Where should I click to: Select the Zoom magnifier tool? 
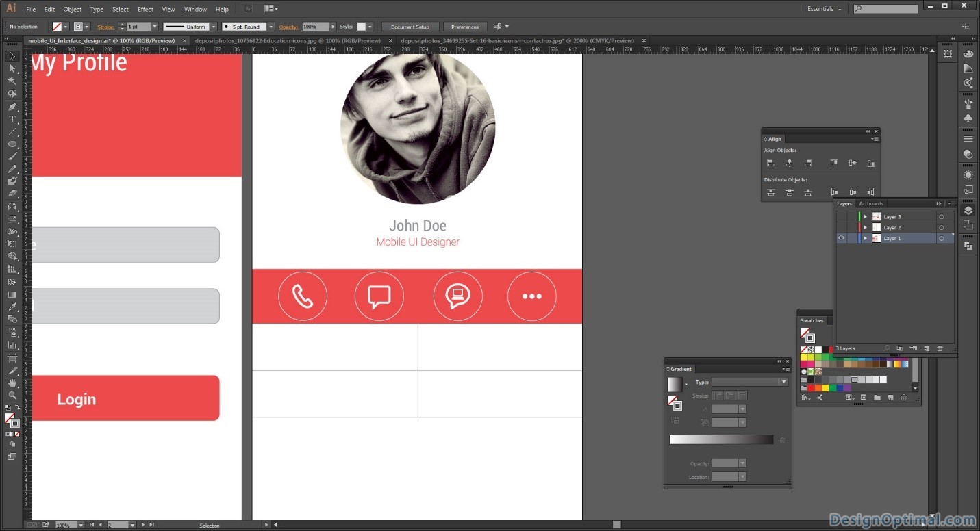coord(12,395)
